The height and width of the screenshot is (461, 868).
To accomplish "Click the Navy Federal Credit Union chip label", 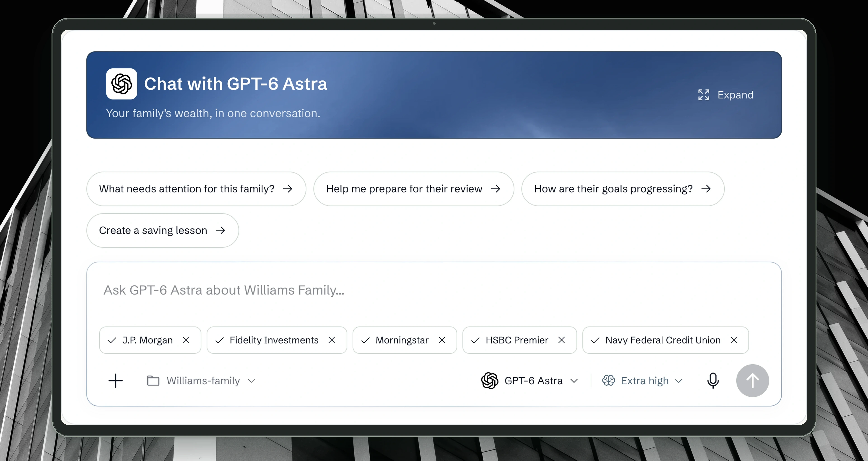I will pos(663,340).
